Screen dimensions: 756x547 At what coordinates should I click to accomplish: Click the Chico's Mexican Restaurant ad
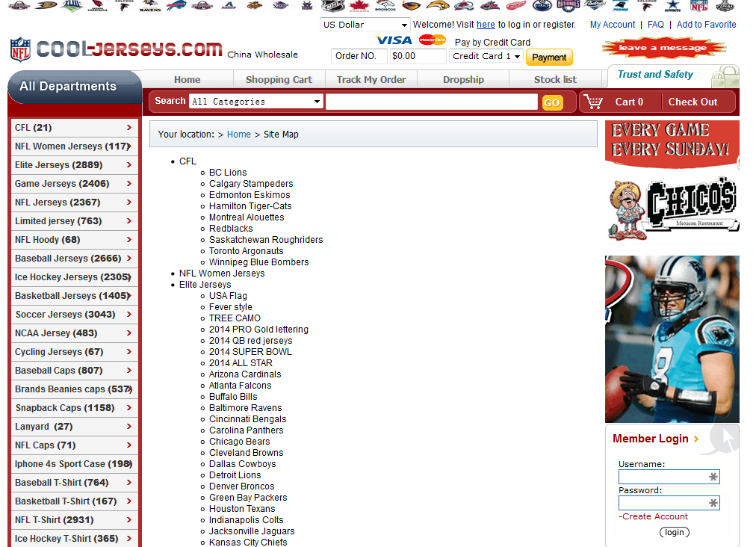(672, 208)
